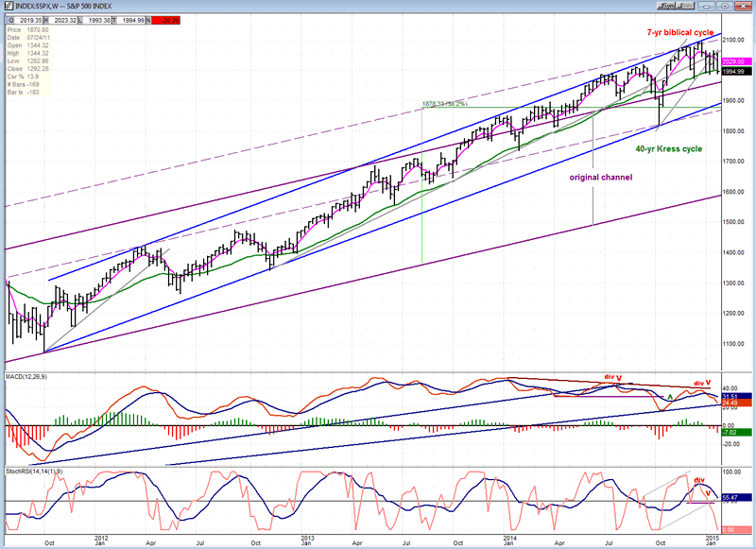Minimize the S&P 500 chart window
This screenshot has height=549, width=756.
(708, 6)
